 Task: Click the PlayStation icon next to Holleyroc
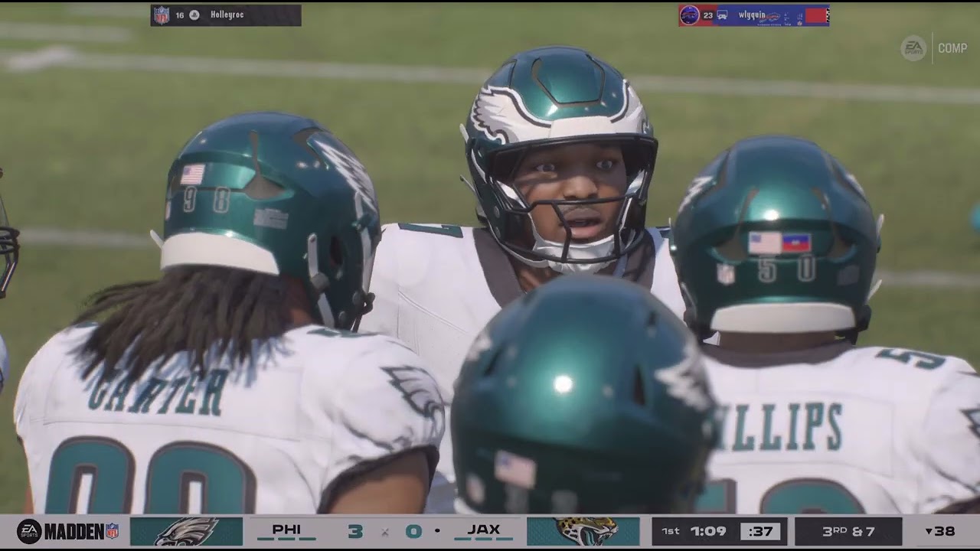(x=194, y=15)
